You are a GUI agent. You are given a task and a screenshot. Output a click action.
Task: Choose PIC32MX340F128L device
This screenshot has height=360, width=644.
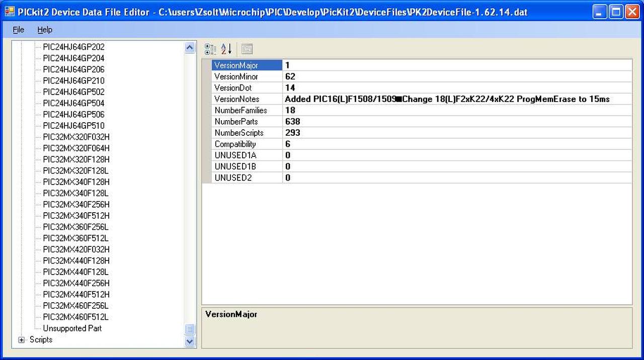[75, 193]
